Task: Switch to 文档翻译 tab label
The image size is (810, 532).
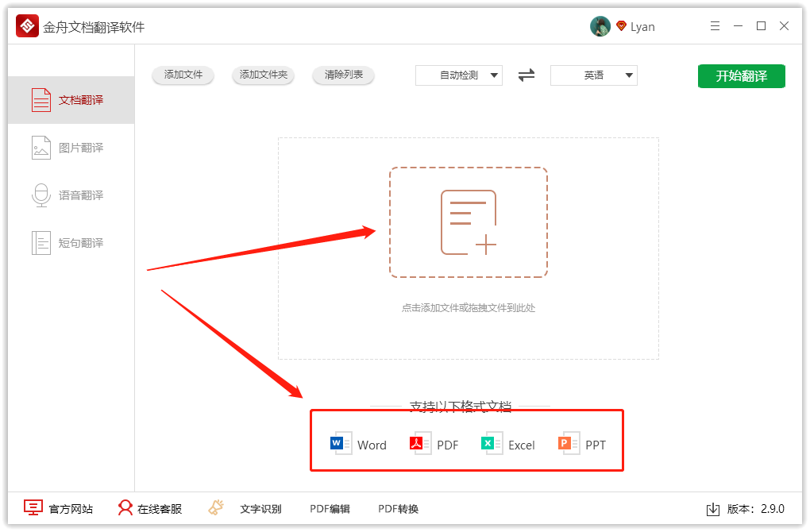Action: (x=81, y=100)
